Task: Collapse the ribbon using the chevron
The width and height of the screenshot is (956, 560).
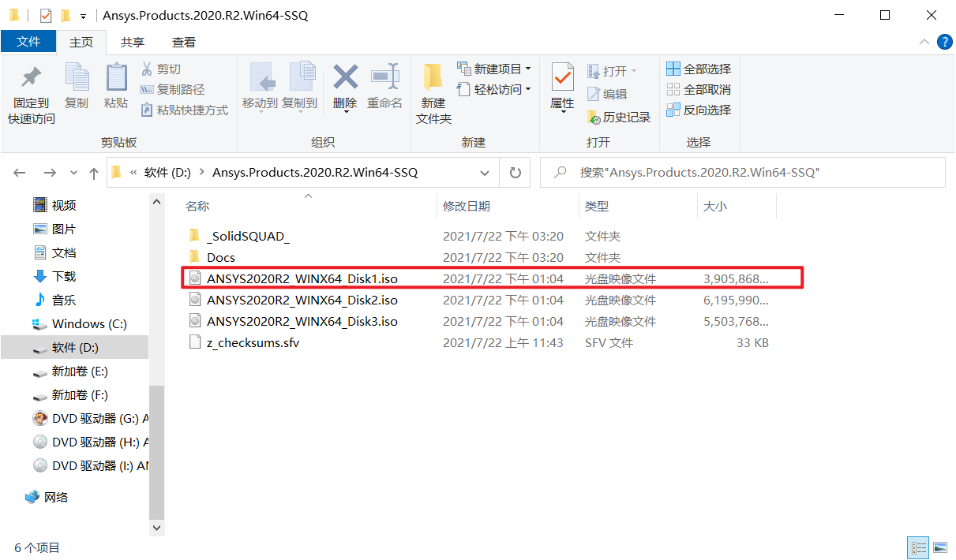Action: [924, 42]
